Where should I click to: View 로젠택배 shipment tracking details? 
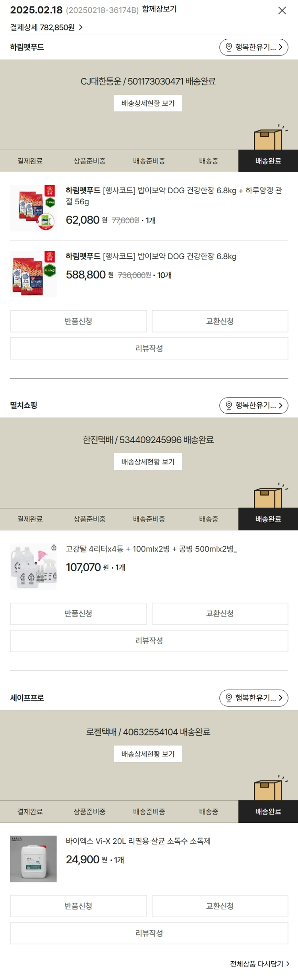click(x=148, y=754)
